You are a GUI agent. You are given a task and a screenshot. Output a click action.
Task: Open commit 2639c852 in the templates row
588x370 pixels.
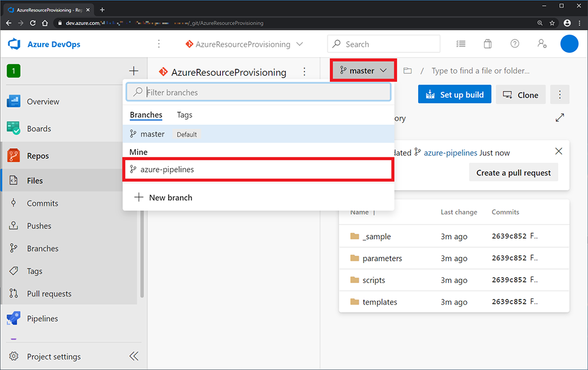[x=509, y=301]
